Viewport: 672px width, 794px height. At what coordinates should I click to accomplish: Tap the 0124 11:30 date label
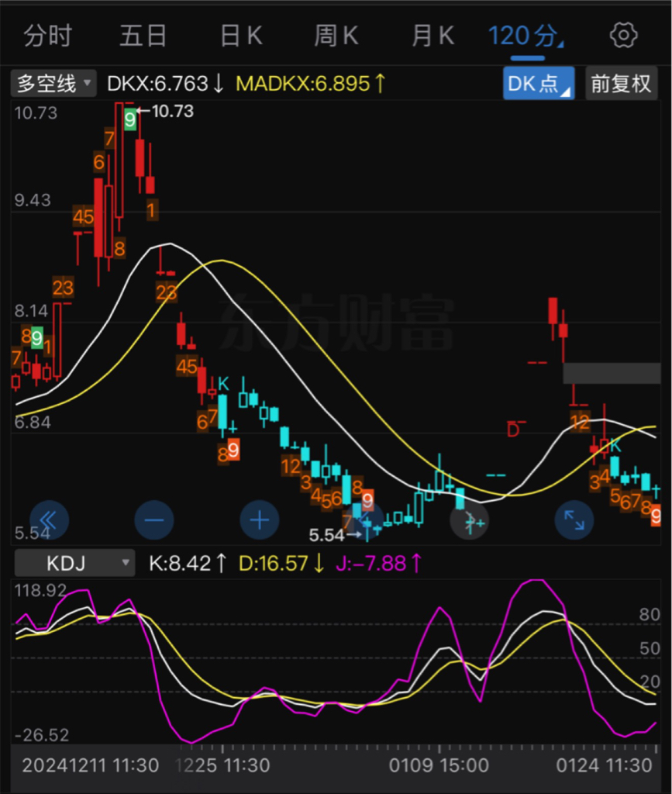(x=605, y=765)
